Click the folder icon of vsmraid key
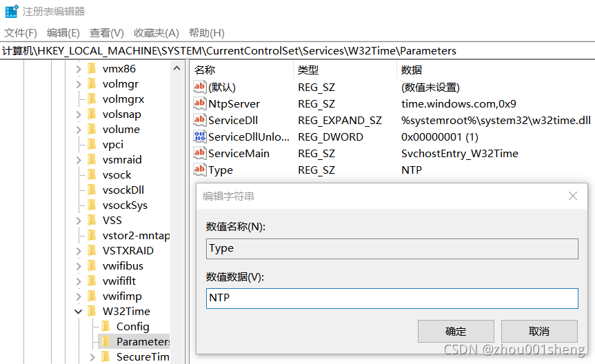Screen dimensions: 595x364 coord(92,160)
